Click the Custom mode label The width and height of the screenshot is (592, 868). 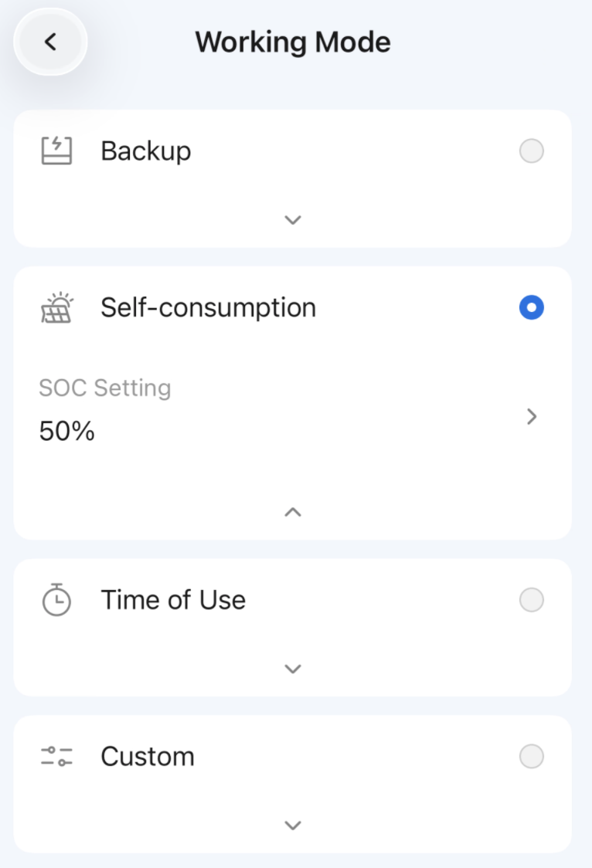pos(148,756)
